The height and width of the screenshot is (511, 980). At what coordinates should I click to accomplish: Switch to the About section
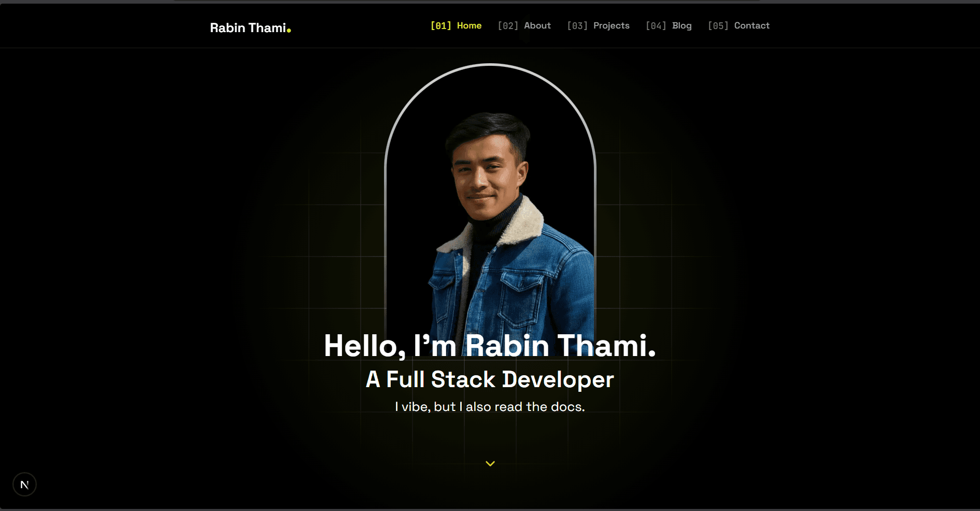tap(537, 25)
